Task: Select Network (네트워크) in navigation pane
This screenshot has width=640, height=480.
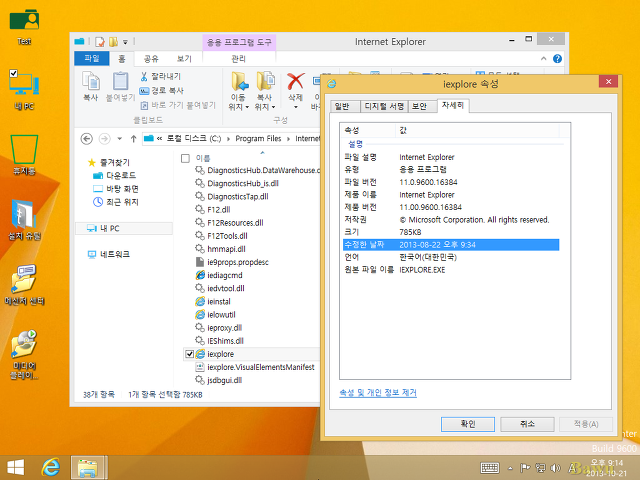Action: (109, 255)
